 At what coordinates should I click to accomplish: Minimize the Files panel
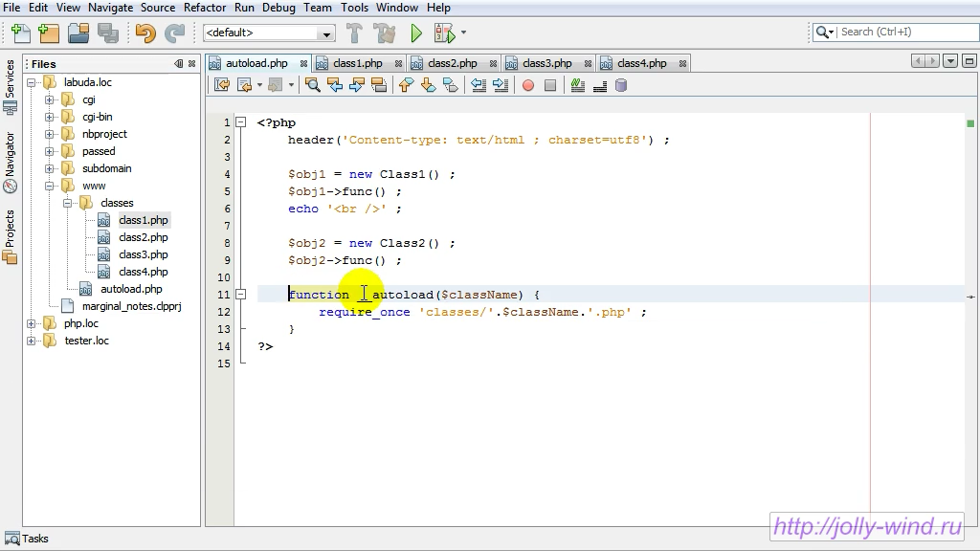(179, 64)
